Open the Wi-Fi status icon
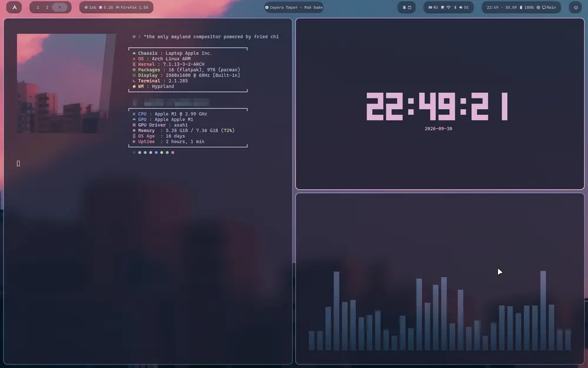 coord(449,8)
